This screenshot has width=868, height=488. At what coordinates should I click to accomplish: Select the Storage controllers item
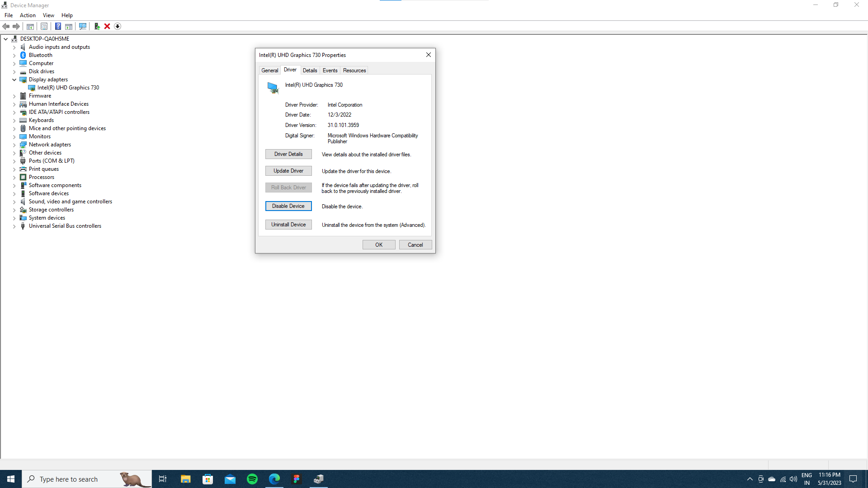tap(51, 210)
